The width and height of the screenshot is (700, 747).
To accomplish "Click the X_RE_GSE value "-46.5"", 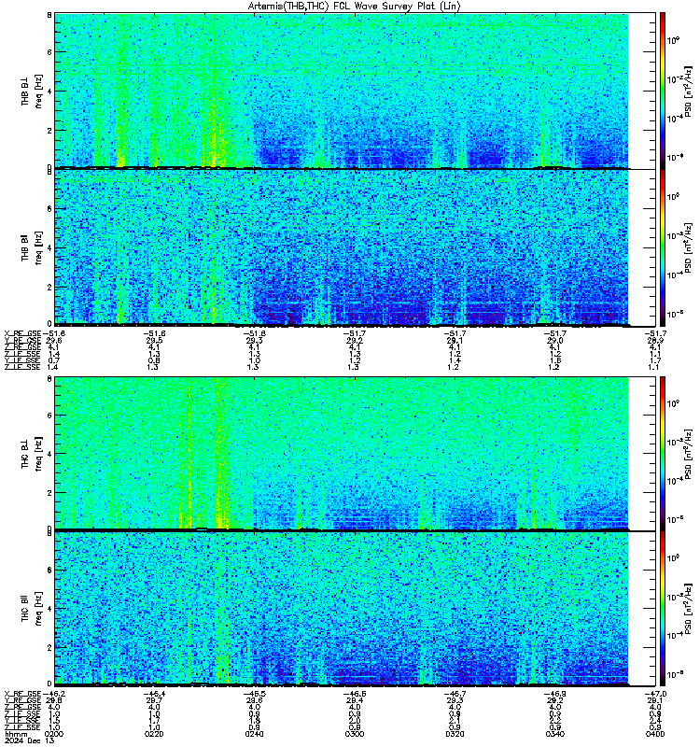I will click(x=254, y=694).
